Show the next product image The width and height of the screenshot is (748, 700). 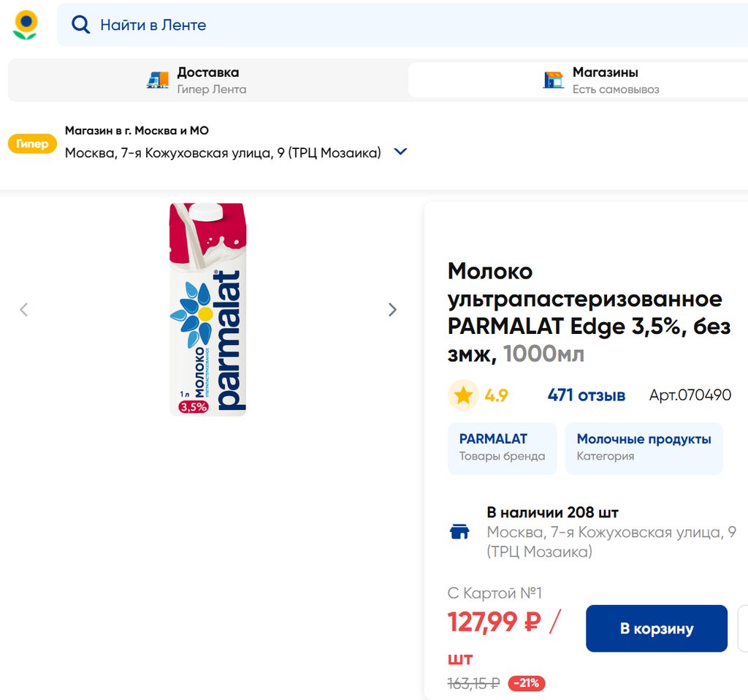click(392, 310)
